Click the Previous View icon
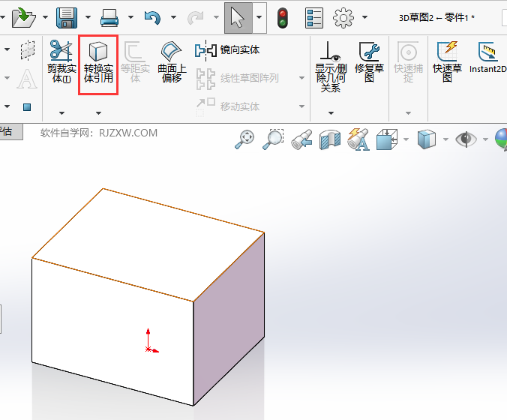This screenshot has width=507, height=420. (x=301, y=139)
